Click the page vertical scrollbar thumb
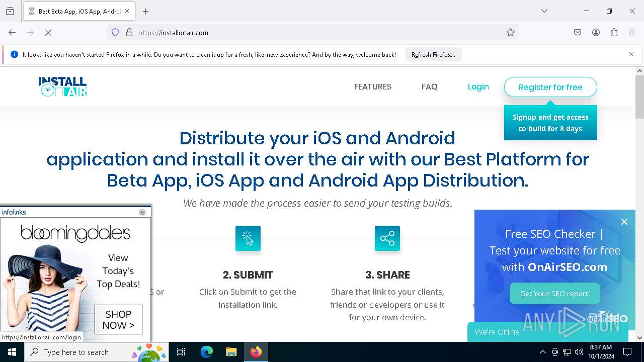The width and height of the screenshot is (644, 362). pos(639,97)
